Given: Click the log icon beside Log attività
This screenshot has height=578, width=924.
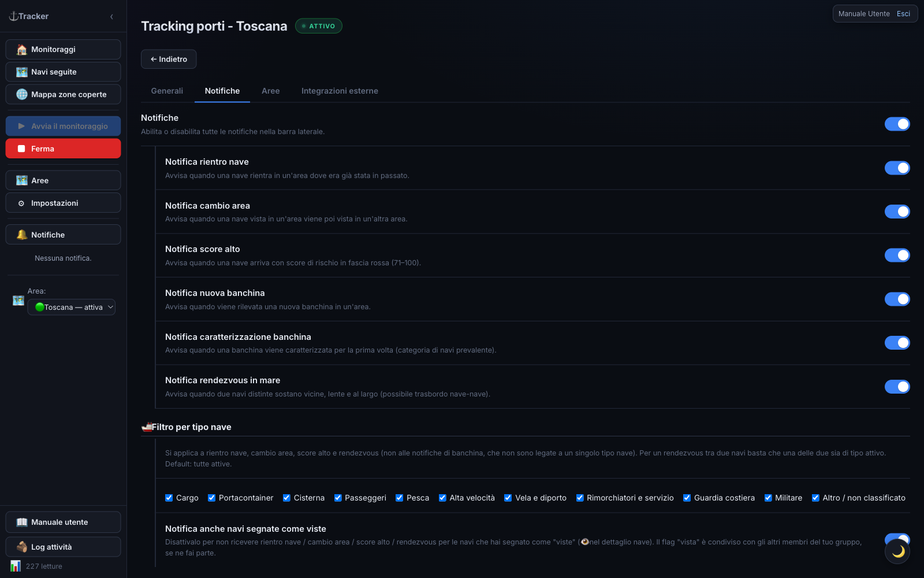Looking at the screenshot, I should 22,547.
